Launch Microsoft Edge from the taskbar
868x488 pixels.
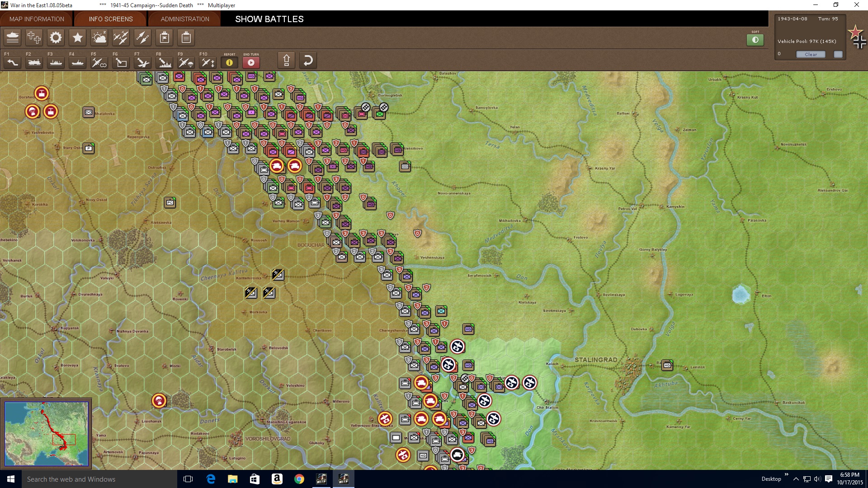coord(211,479)
